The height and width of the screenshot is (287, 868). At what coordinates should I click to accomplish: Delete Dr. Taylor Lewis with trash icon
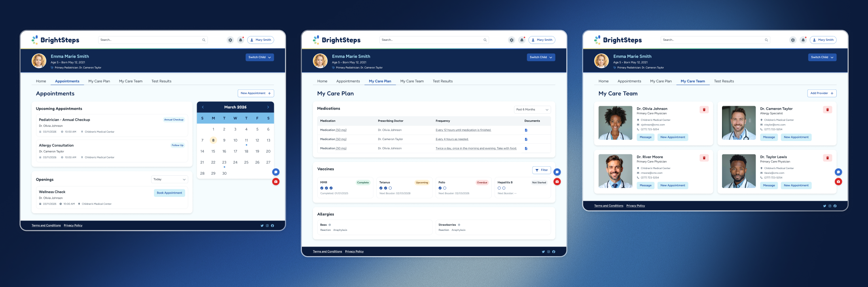(x=827, y=158)
